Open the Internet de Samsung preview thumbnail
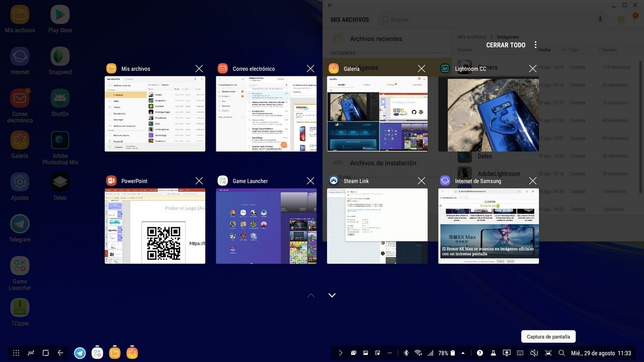The height and width of the screenshot is (362, 644). coord(489,226)
